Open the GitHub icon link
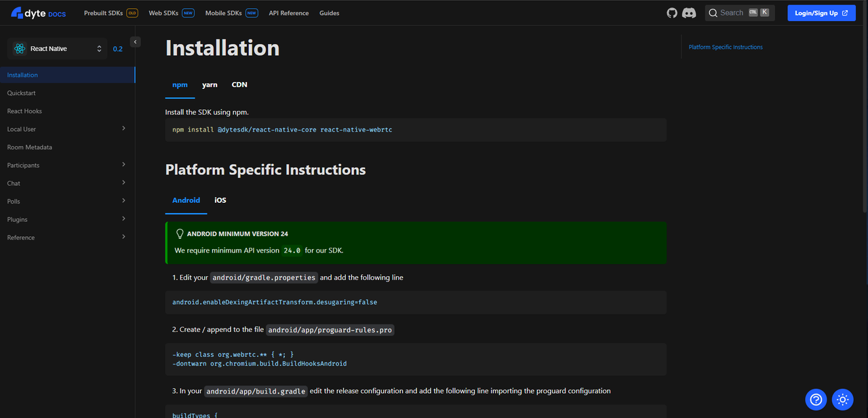 pos(672,13)
